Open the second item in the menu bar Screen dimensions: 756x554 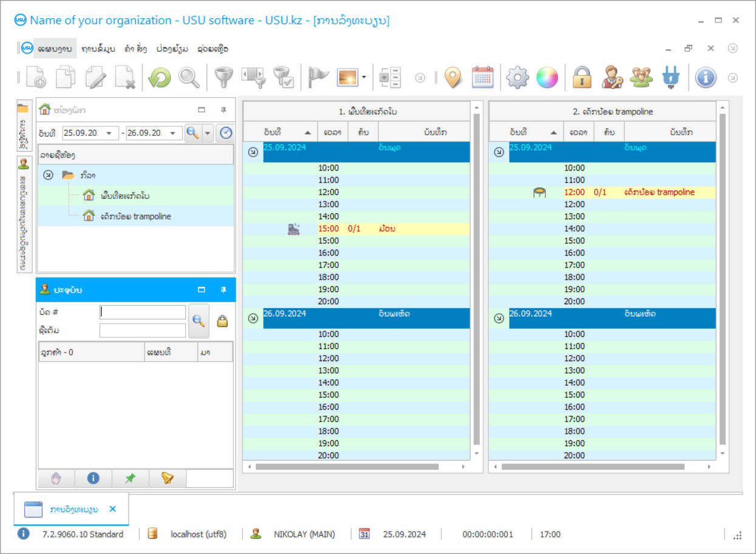pos(98,49)
